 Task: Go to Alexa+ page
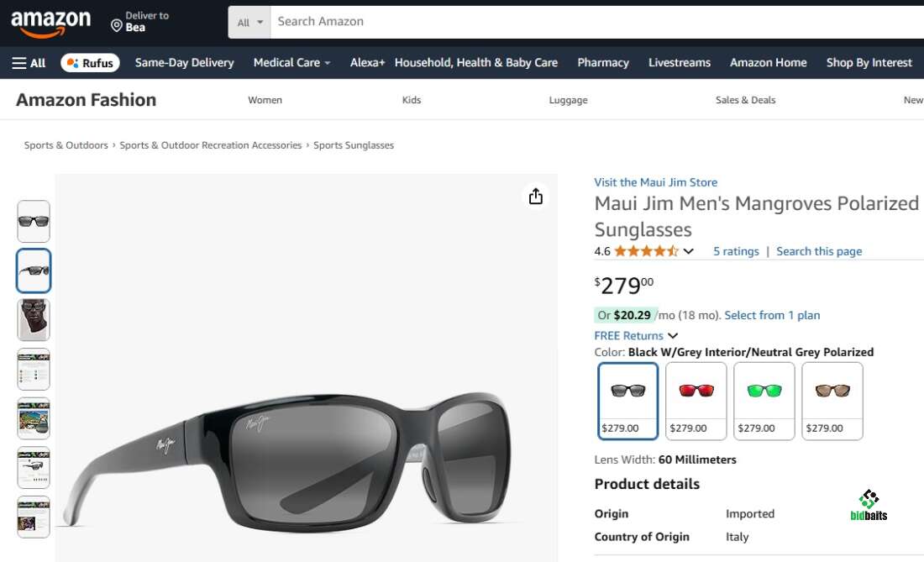(367, 62)
